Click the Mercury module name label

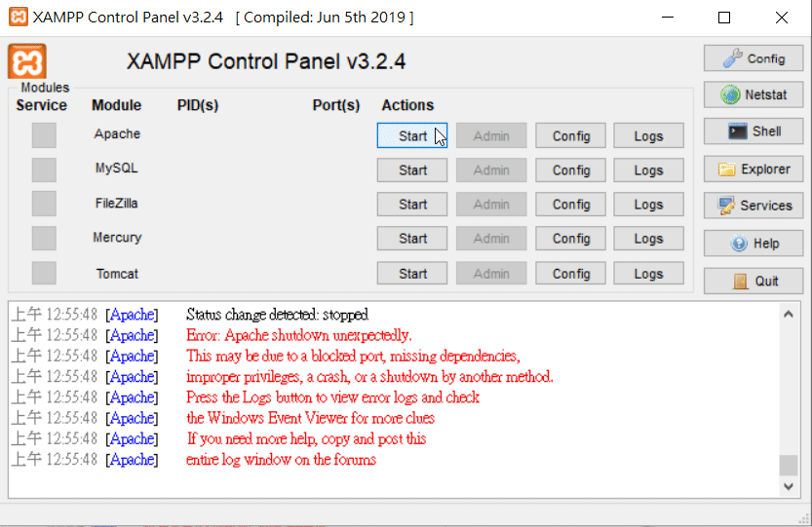117,237
